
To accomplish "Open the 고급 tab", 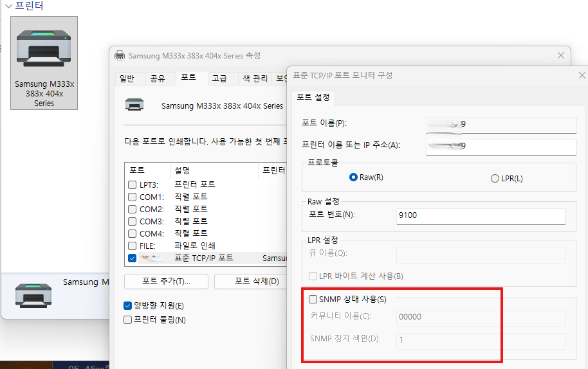I will pyautogui.click(x=219, y=78).
